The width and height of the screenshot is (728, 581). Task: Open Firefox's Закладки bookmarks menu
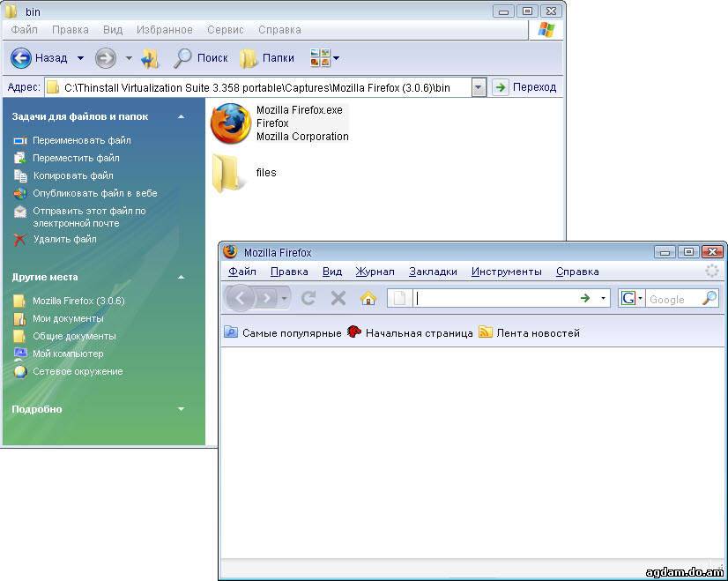coord(433,272)
